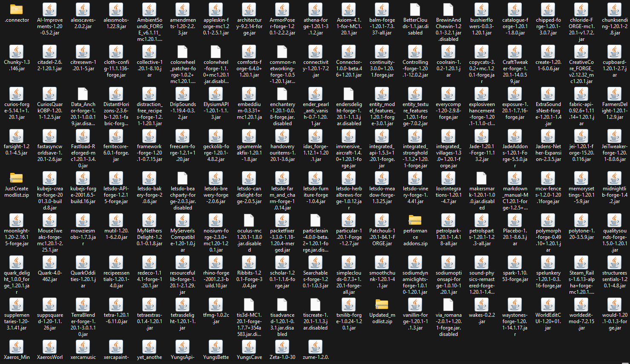Click the performance addons.zip archive icon
This screenshot has width=630, height=364.
click(415, 220)
